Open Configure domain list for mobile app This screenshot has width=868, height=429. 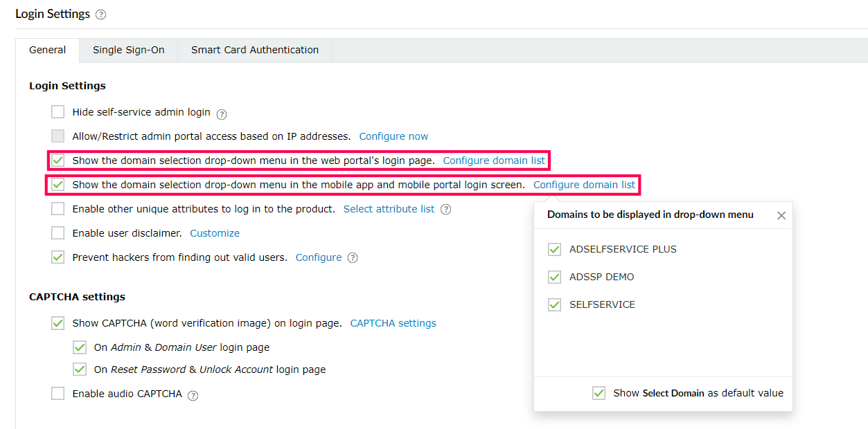pyautogui.click(x=584, y=185)
